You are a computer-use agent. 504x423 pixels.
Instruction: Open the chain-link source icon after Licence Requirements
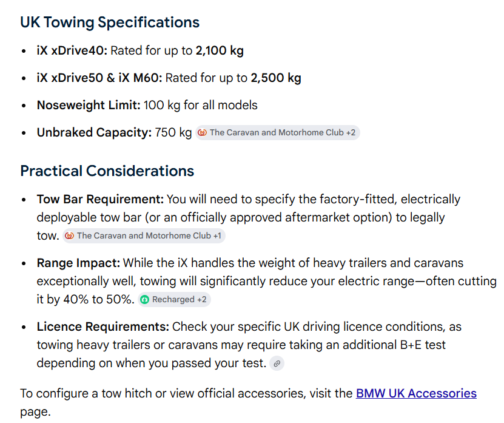pos(277,364)
